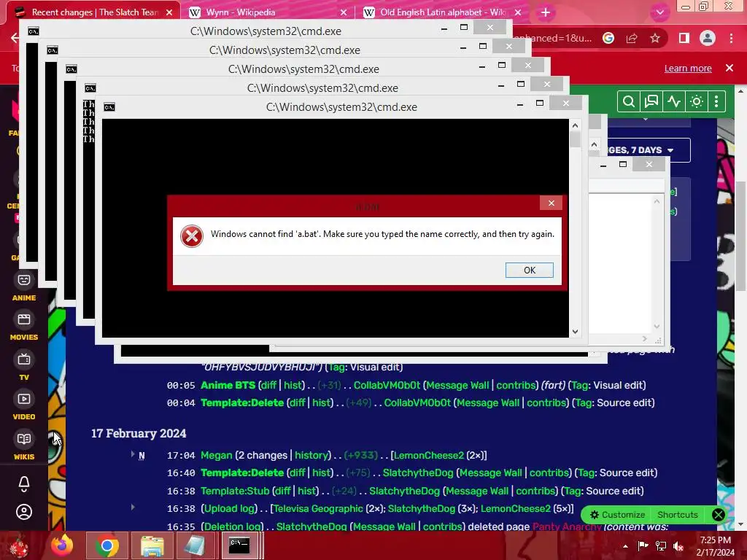Open the Chrome three-dot menu
Image resolution: width=747 pixels, height=560 pixels.
pos(731,38)
